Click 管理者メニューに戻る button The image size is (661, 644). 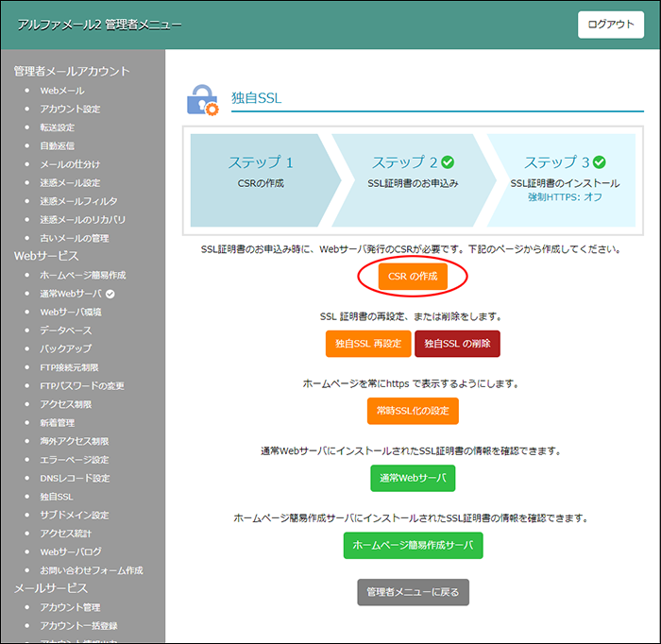pos(414,592)
